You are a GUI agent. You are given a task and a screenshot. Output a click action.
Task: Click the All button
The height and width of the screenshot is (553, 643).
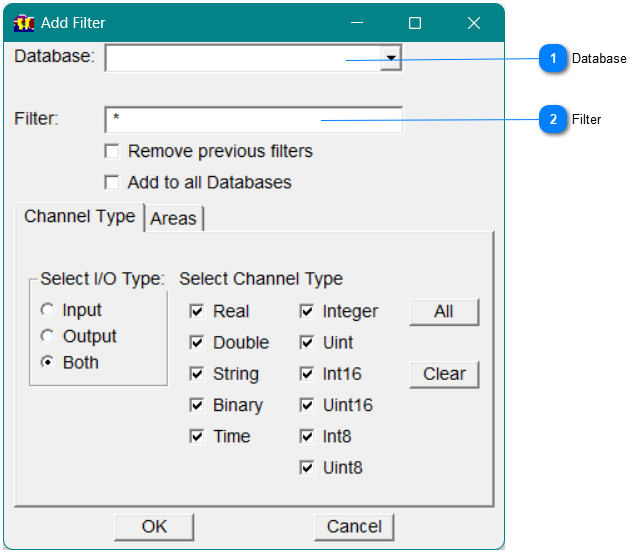(444, 312)
